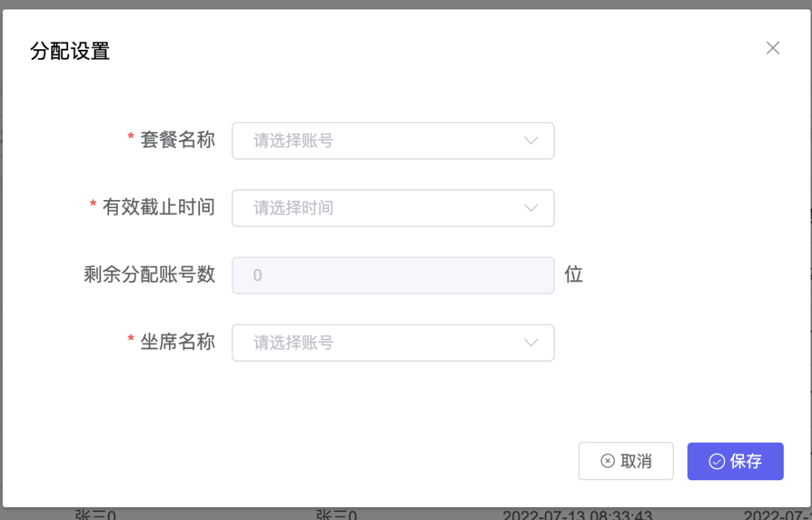Close the 分配设置 dialog with the X icon
This screenshot has width=812, height=520.
[773, 48]
